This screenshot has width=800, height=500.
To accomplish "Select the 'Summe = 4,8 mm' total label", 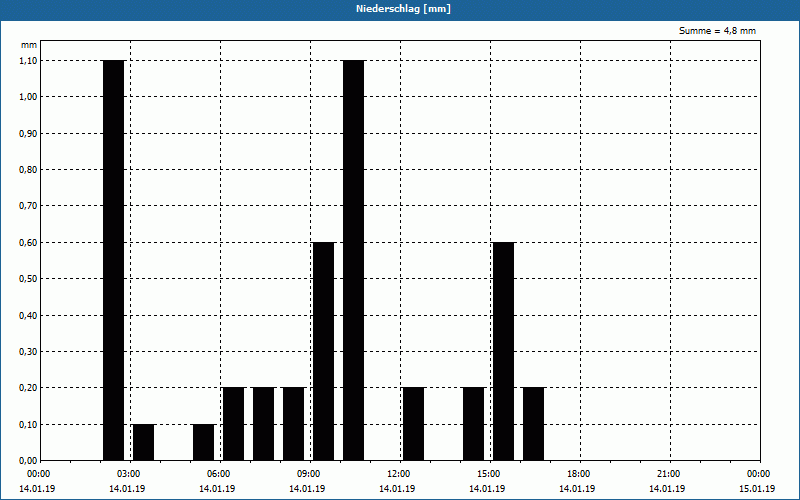I will pos(717,31).
